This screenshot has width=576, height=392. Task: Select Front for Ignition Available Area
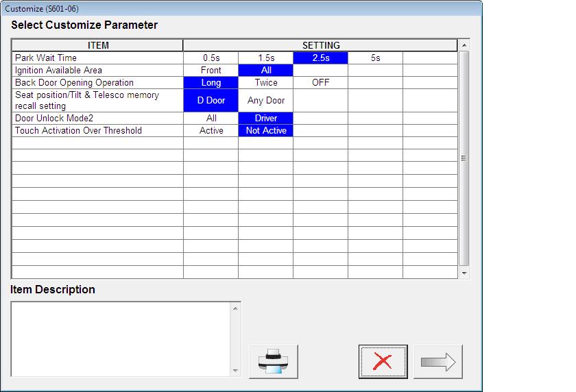pos(211,70)
